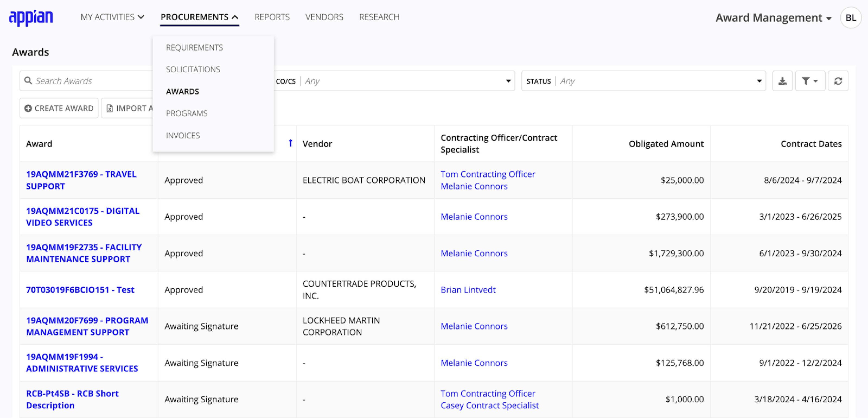
Task: Sort by the Obligated Amount column header
Action: click(x=666, y=144)
